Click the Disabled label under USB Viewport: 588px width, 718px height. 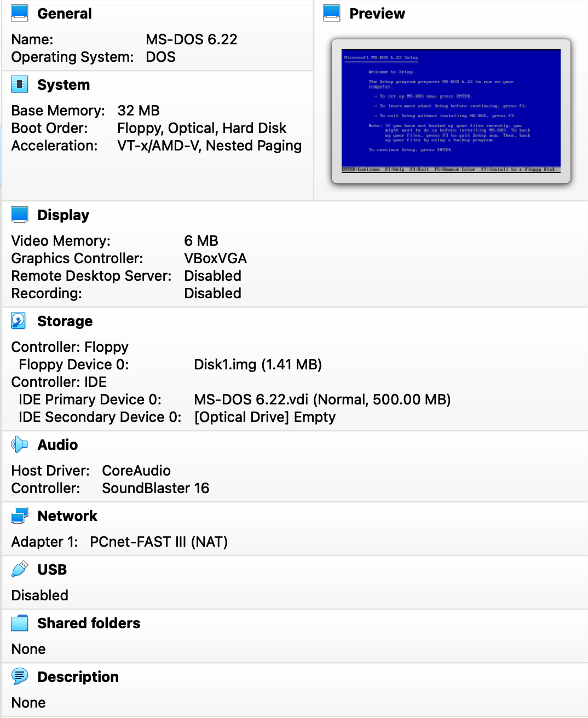click(39, 595)
